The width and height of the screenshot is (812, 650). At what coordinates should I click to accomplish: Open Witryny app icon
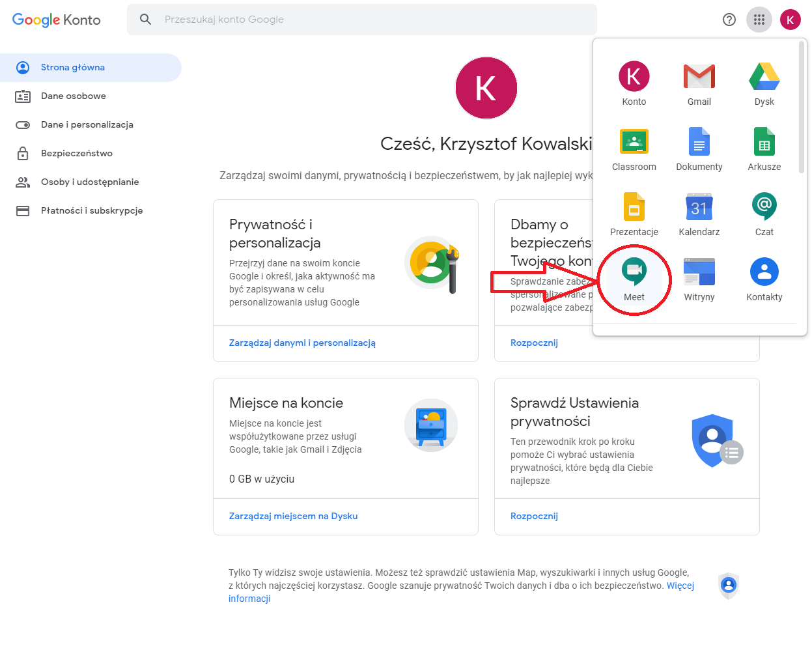point(699,279)
